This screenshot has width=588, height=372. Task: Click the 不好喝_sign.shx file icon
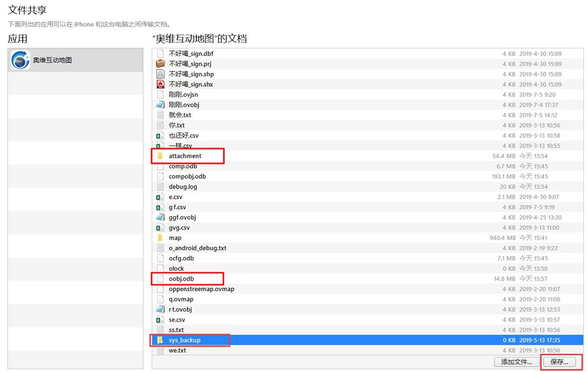click(x=160, y=85)
